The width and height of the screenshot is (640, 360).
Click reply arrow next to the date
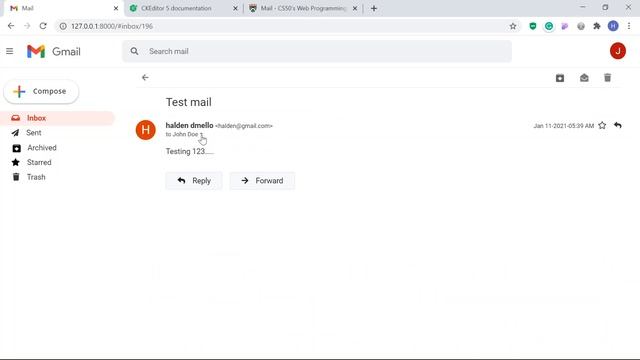click(x=618, y=125)
